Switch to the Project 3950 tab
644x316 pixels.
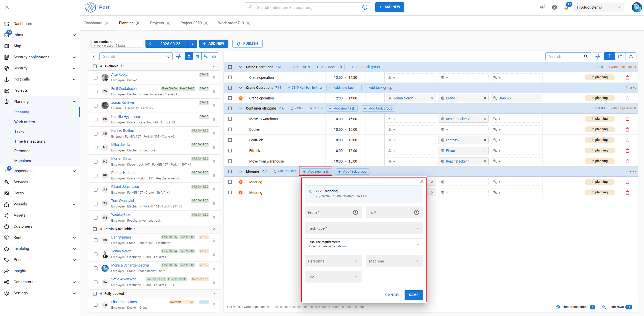point(191,23)
